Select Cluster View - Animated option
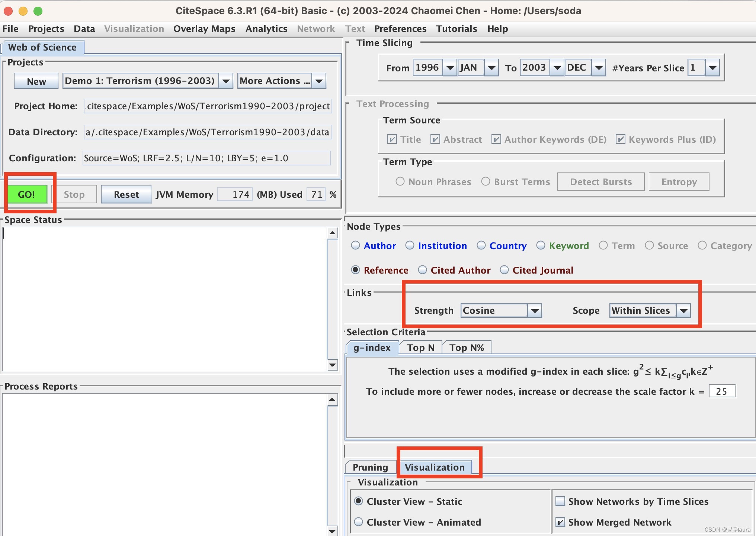This screenshot has width=756, height=536. pos(359,522)
